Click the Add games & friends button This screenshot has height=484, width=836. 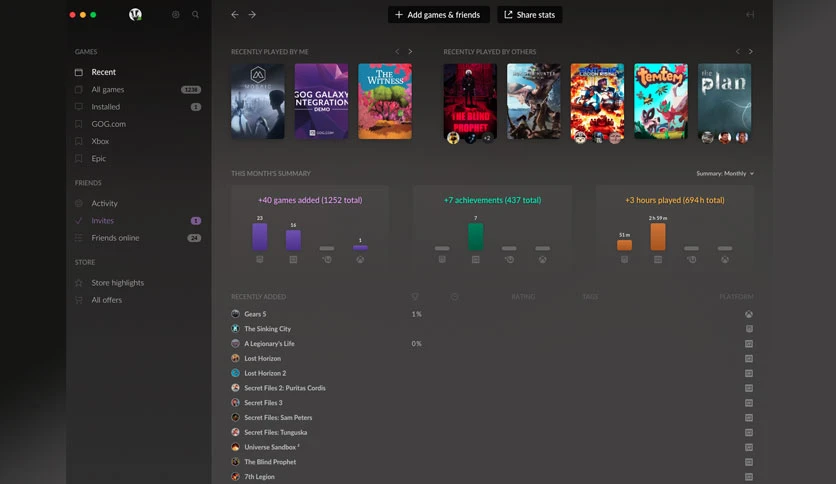pos(438,14)
